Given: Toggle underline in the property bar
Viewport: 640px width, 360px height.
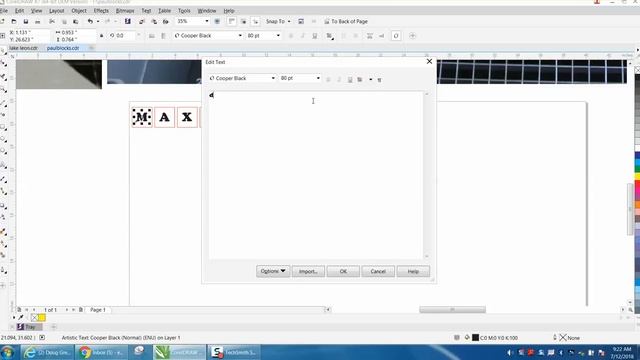Looking at the screenshot, I should click(315, 36).
